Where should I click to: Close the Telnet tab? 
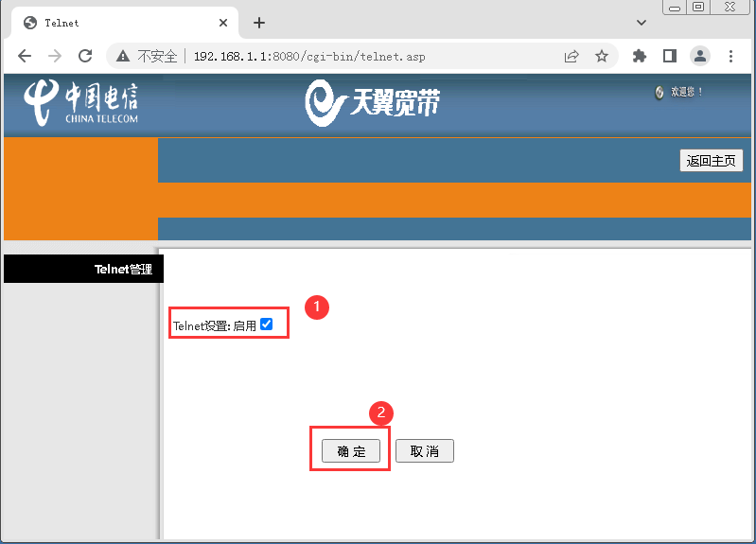coord(223,23)
